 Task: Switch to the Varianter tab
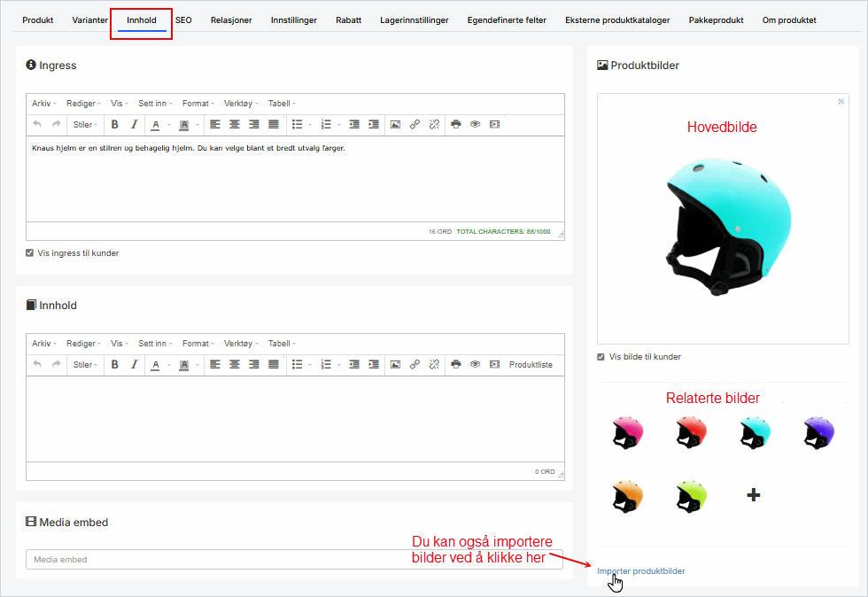(x=89, y=19)
